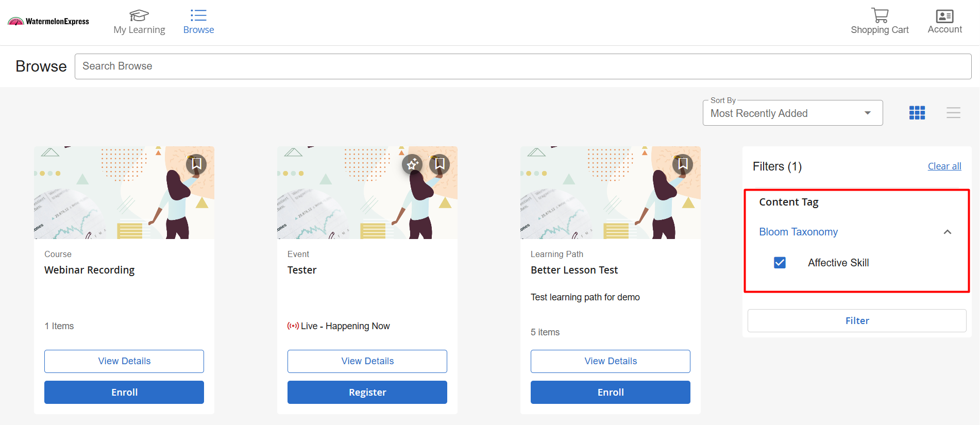
Task: Click the sparkle star icon on Tester card
Action: pyautogui.click(x=412, y=164)
